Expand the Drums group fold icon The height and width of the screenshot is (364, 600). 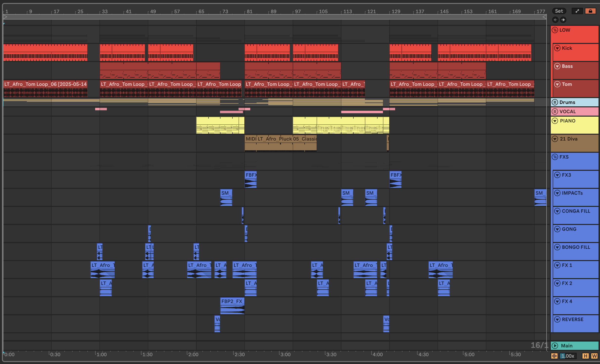coord(555,102)
